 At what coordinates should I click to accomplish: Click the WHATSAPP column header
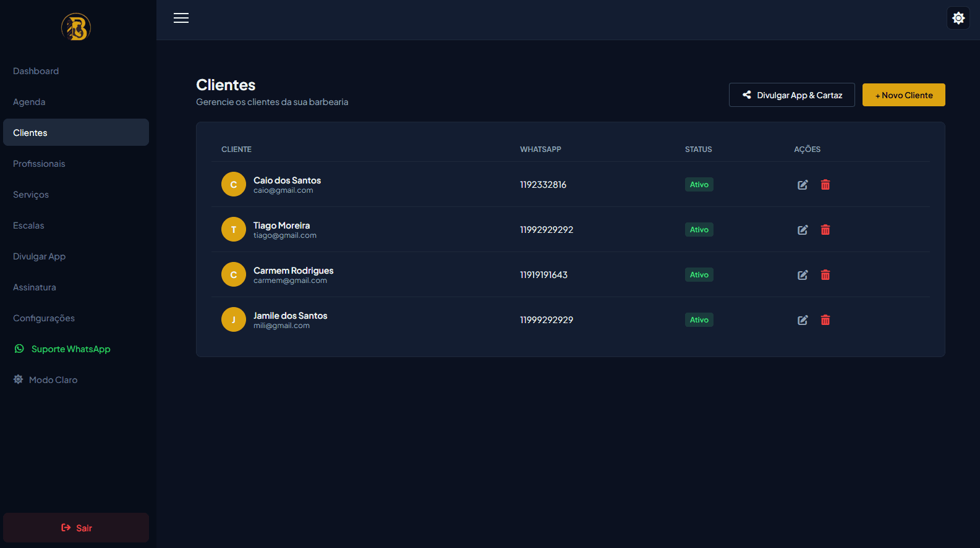pos(540,150)
